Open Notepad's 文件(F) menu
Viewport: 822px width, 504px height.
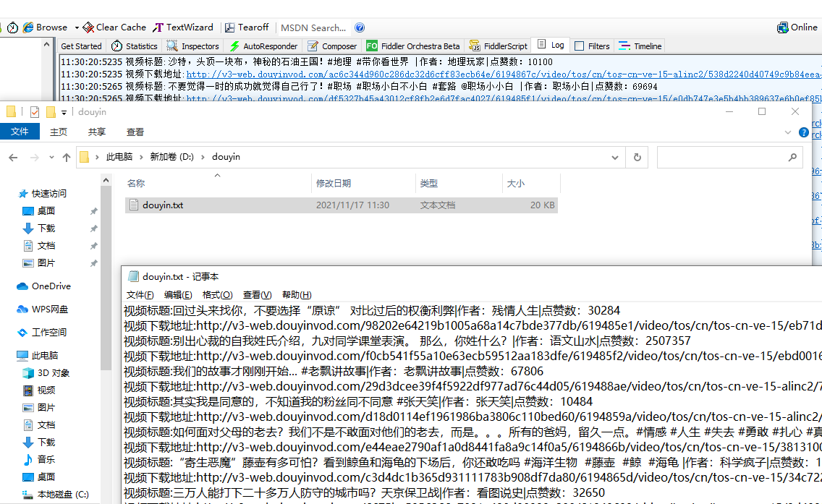[x=140, y=294]
